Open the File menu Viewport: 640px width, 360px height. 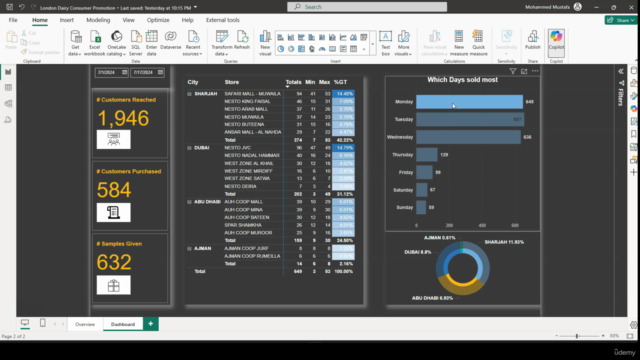pos(13,20)
